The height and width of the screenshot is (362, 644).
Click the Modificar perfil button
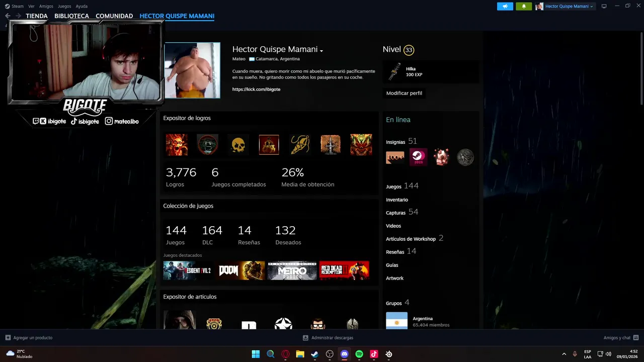[404, 93]
